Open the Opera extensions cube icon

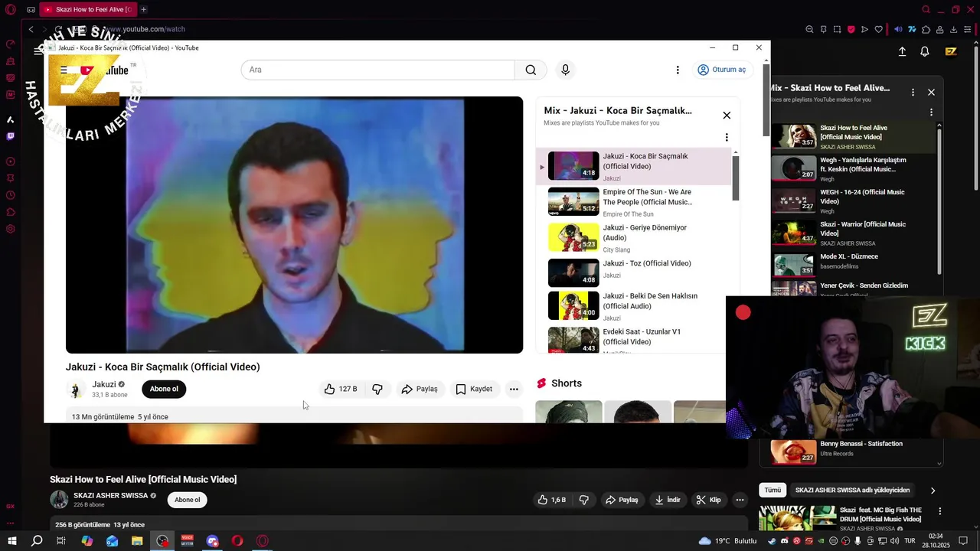926,29
